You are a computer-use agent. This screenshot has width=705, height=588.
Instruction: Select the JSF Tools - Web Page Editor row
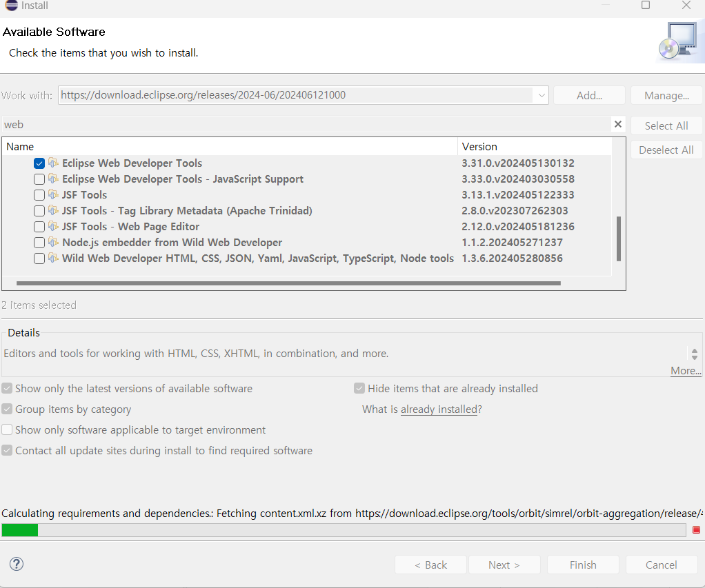pos(307,226)
